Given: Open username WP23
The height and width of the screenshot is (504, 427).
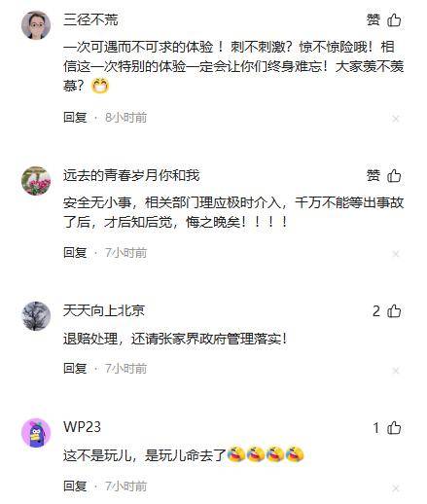Looking at the screenshot, I should pyautogui.click(x=82, y=427).
